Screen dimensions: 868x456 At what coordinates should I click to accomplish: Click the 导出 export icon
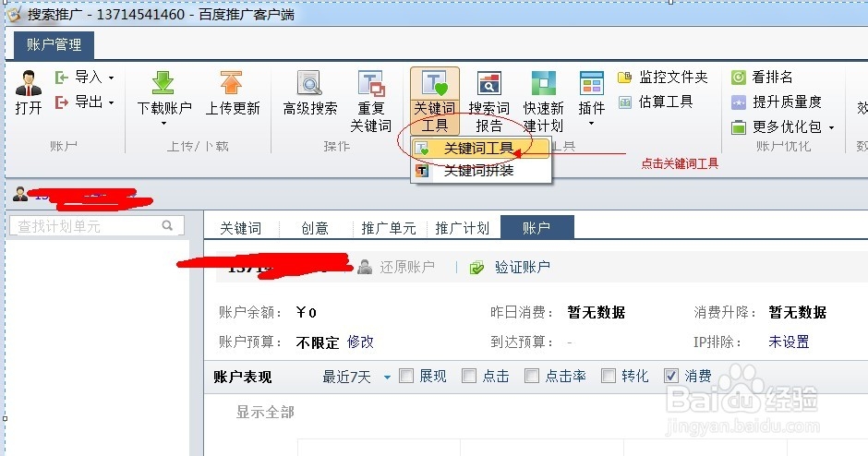click(61, 102)
